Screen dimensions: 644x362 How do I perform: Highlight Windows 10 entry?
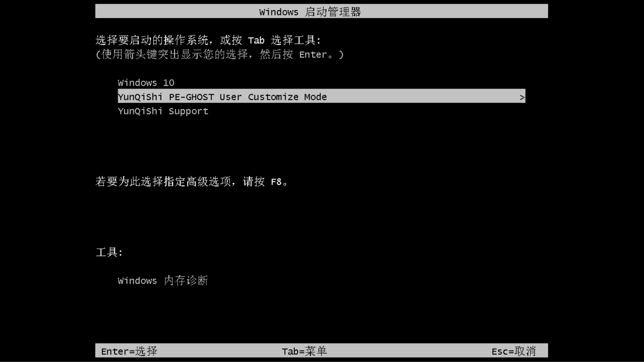(x=146, y=82)
